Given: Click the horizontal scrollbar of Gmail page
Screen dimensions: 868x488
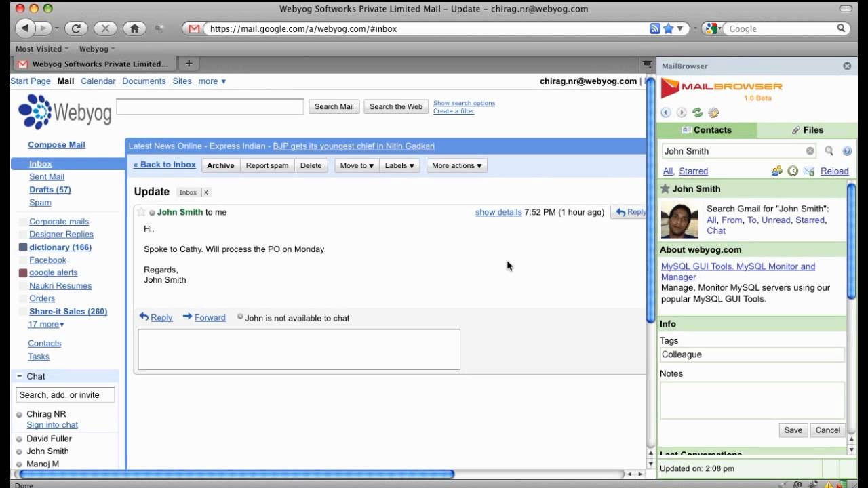Looking at the screenshot, I should 236,474.
